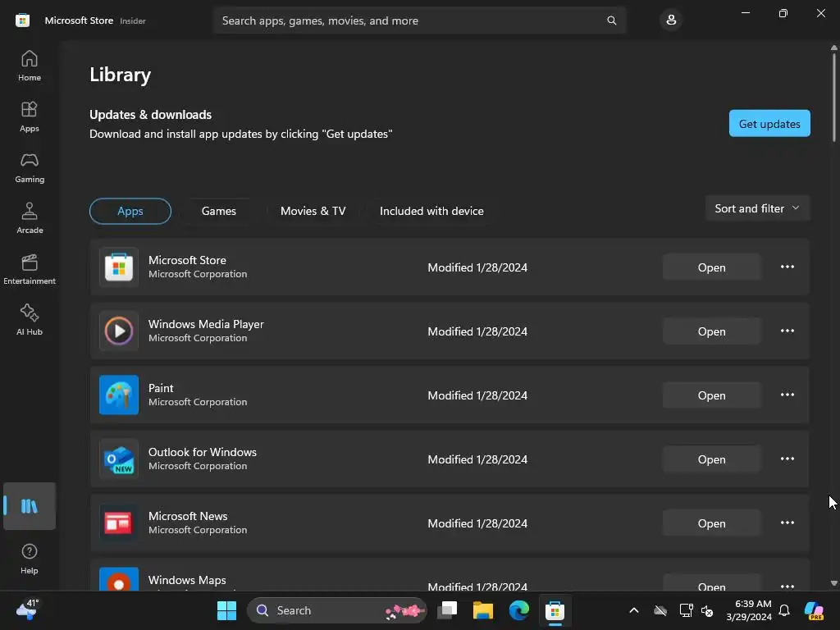The image size is (840, 630).
Task: Open Task View on the taskbar
Action: [x=447, y=610]
